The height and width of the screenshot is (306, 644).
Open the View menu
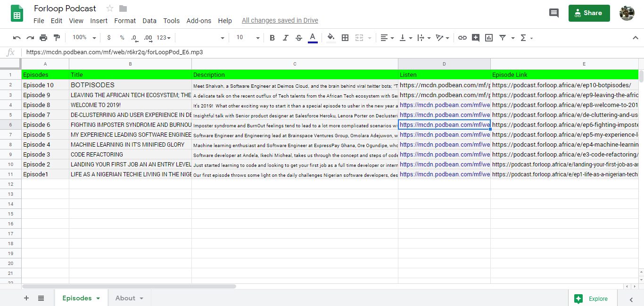[76, 21]
